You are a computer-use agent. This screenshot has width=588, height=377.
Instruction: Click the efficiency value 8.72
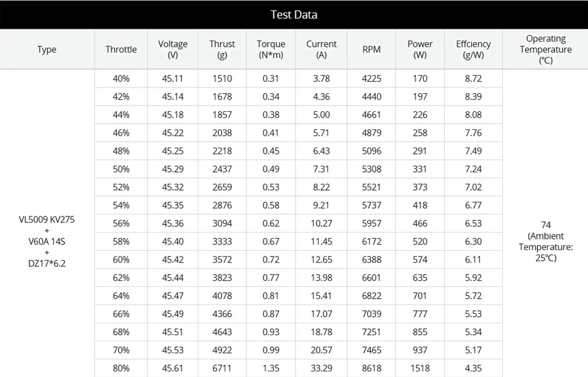(474, 78)
